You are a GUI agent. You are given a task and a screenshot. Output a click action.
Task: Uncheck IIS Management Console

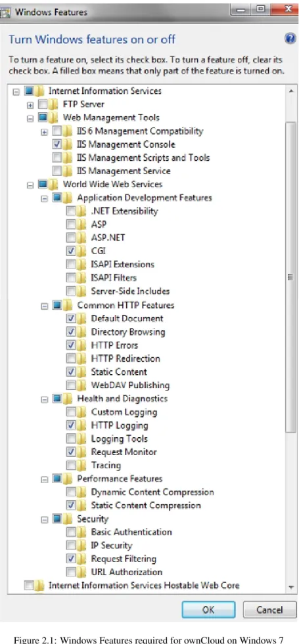pos(57,144)
